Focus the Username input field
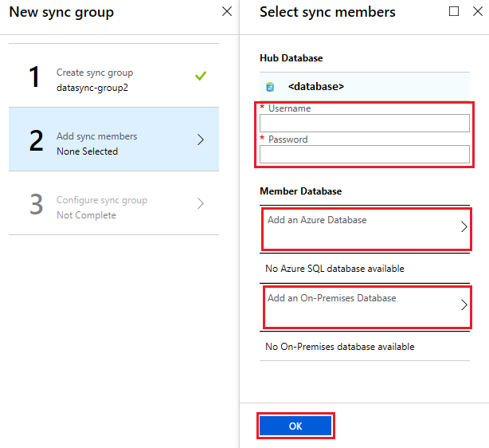 tap(365, 124)
